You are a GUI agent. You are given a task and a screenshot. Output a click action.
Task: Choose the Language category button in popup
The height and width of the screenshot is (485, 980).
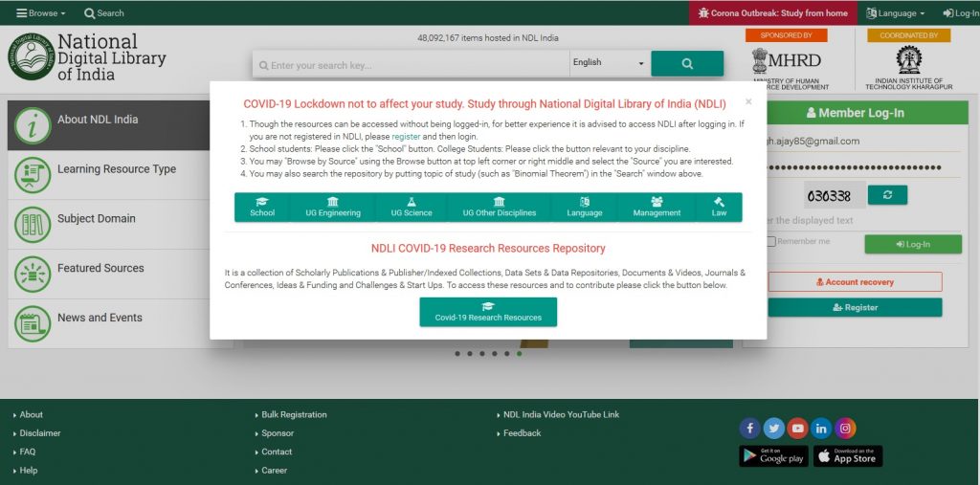[x=585, y=207]
